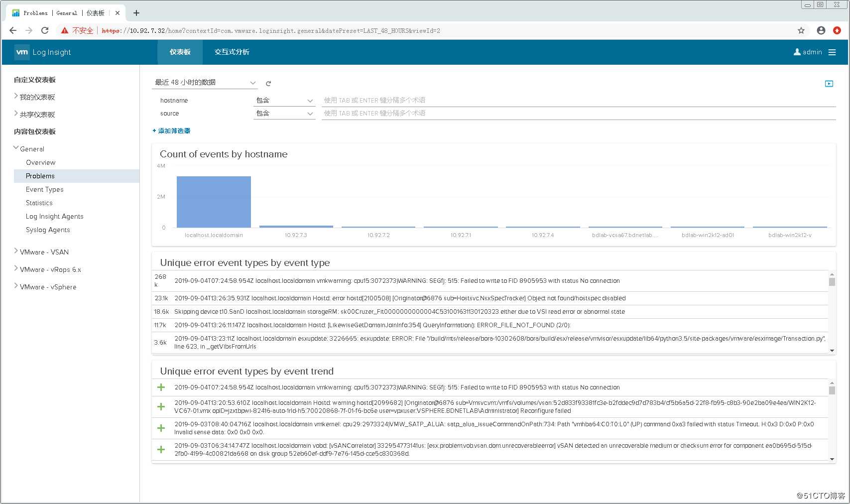Image resolution: width=850 pixels, height=504 pixels.
Task: Click the browser back arrow
Action: pyautogui.click(x=13, y=30)
